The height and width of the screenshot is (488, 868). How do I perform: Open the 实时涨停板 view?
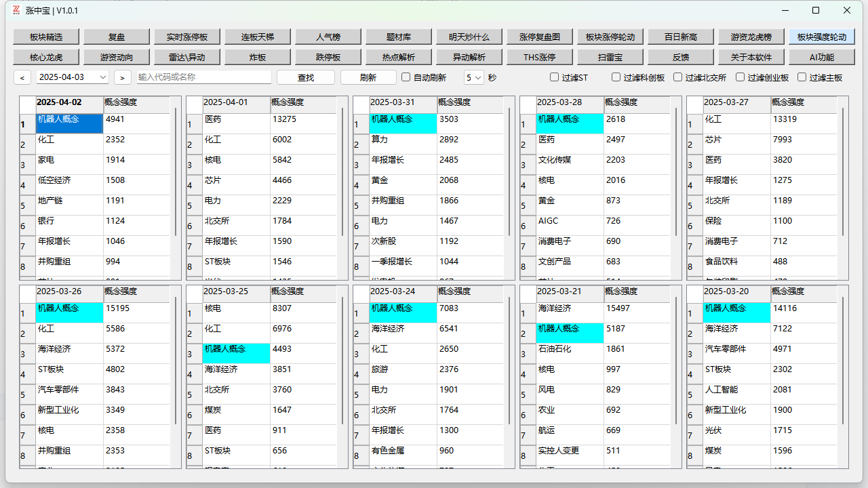coord(187,36)
